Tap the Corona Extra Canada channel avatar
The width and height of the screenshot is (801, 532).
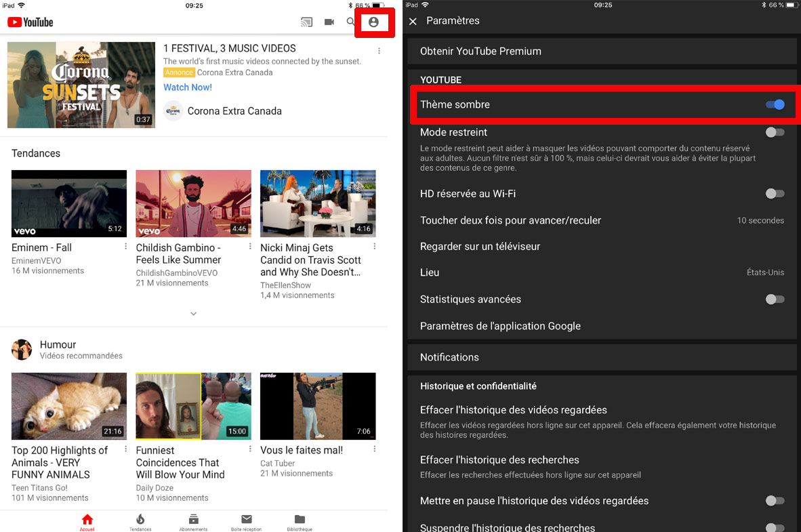click(173, 111)
